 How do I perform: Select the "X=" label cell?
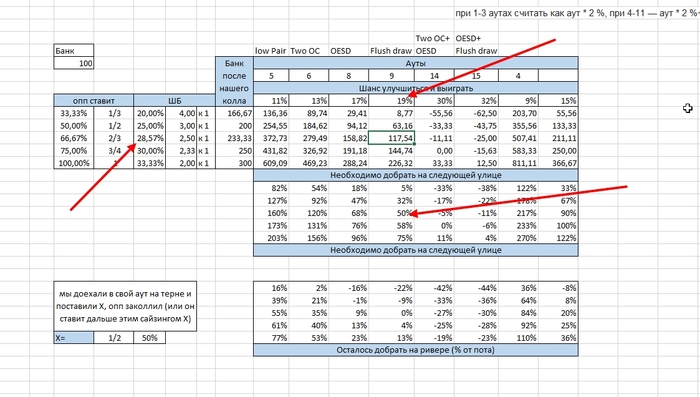coord(74,338)
